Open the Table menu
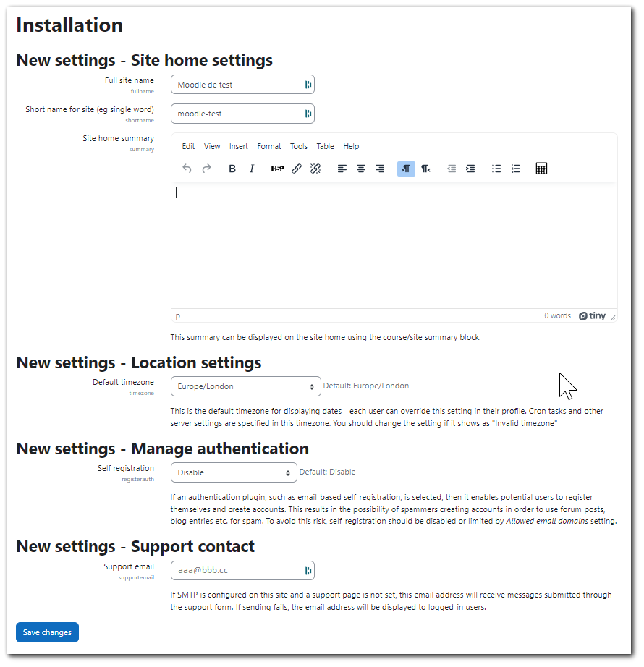This screenshot has width=644, height=667. (325, 146)
